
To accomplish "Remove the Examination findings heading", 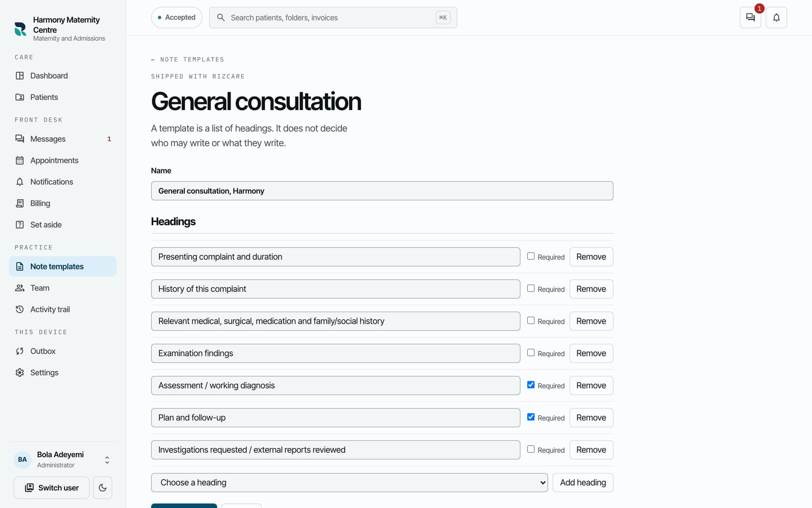I will (591, 353).
